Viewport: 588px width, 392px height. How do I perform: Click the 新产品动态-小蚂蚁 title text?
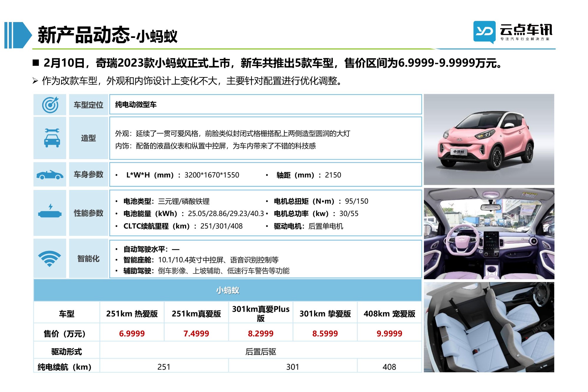coord(108,35)
